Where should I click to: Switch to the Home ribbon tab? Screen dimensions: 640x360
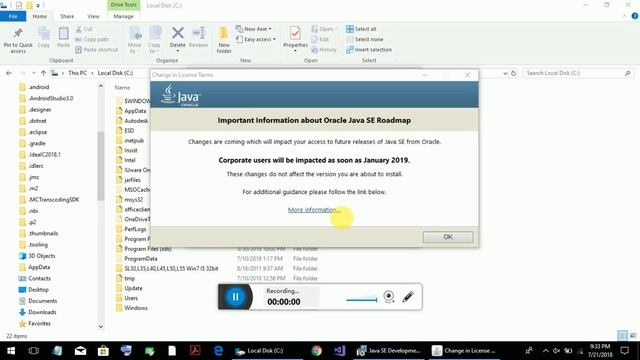coord(40,16)
